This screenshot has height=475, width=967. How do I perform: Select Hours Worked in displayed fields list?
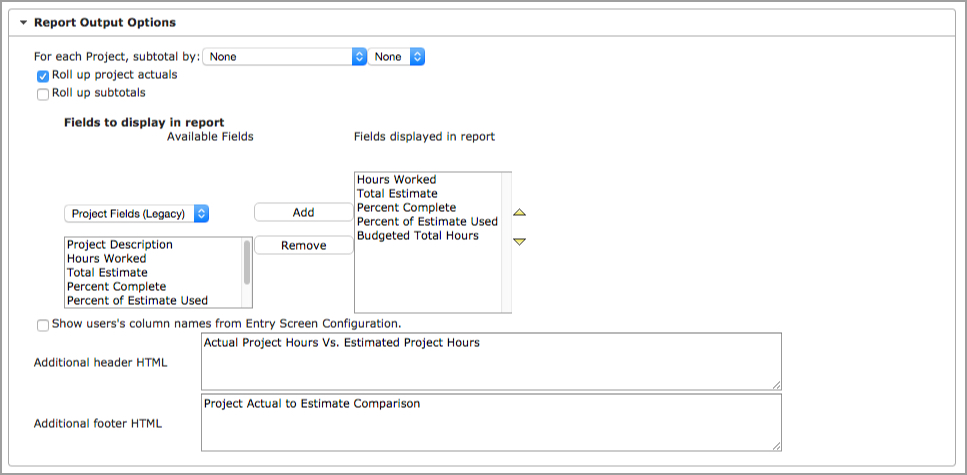(x=428, y=180)
